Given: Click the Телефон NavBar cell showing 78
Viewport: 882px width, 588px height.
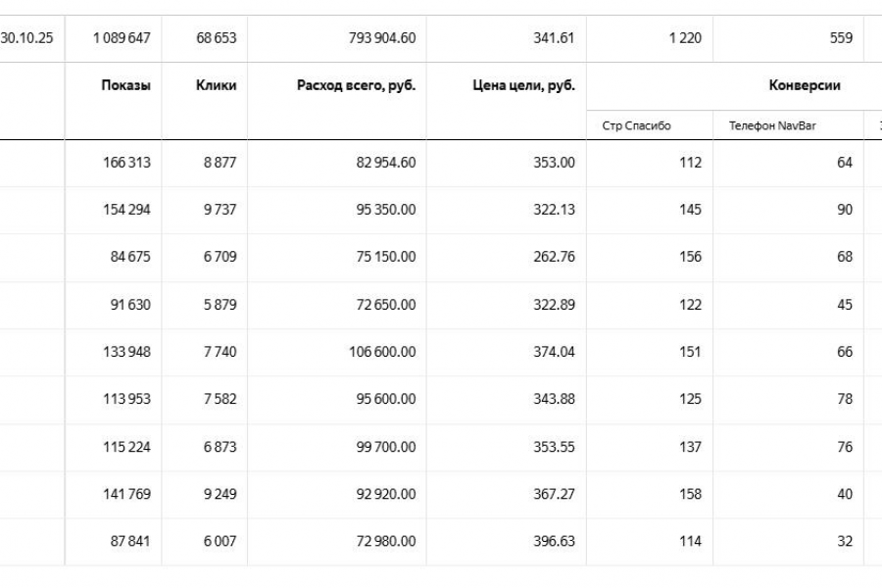Looking at the screenshot, I should tap(844, 399).
